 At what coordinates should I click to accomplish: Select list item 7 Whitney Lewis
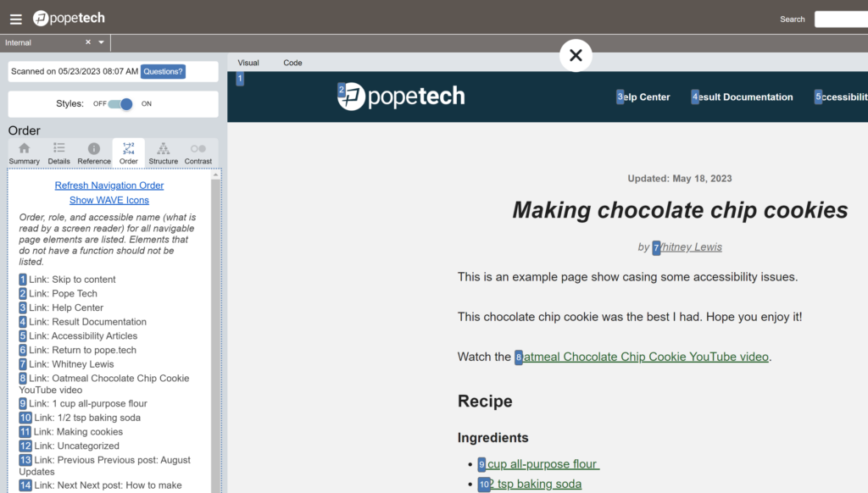pos(66,364)
